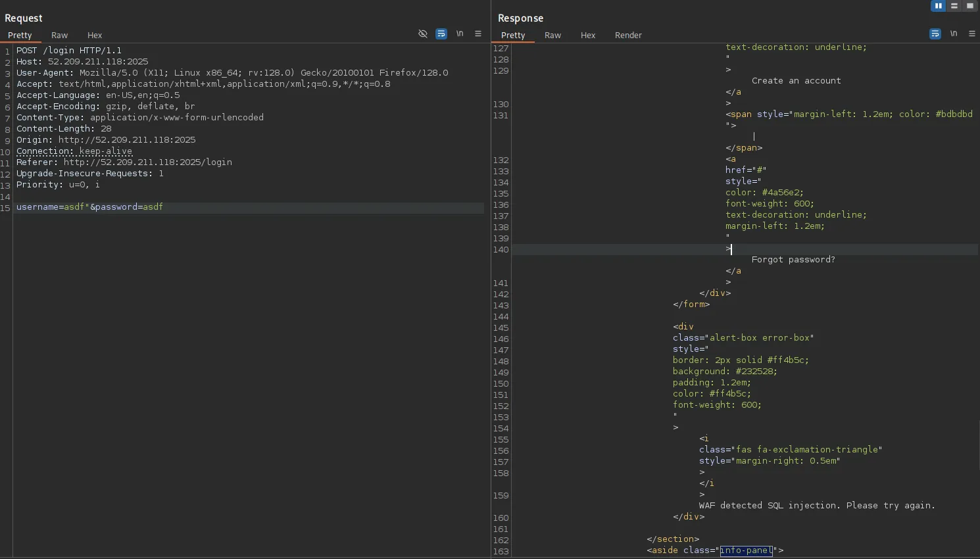The image size is (980, 559).
Task: Toggle word wrap icon in Request panel
Action: [441, 34]
